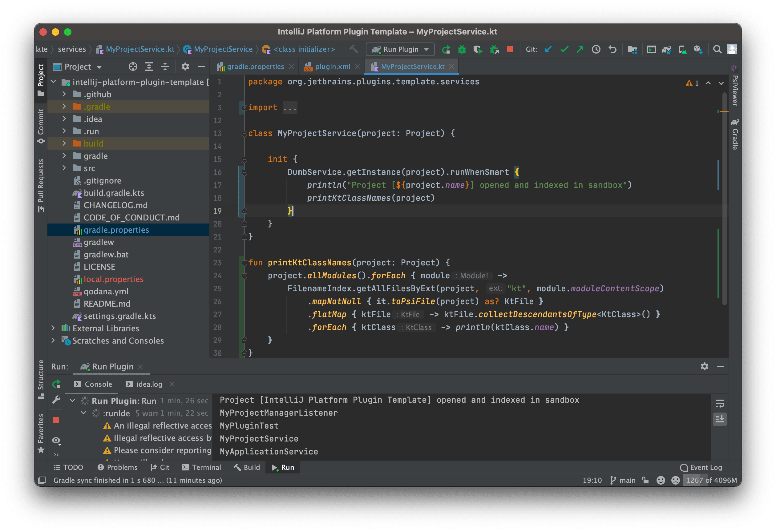The image size is (776, 532).
Task: Open the Run Plugin configuration dropdown
Action: [400, 49]
